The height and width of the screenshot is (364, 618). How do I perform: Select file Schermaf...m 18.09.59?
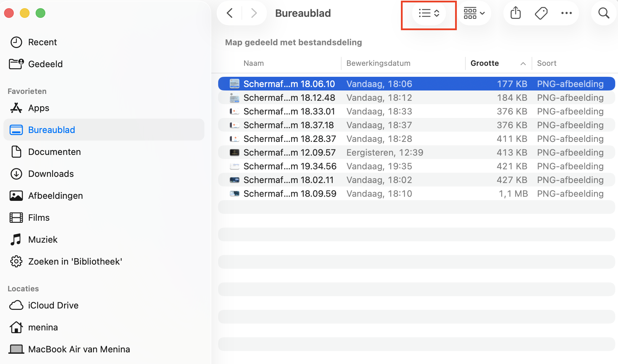[x=289, y=194]
